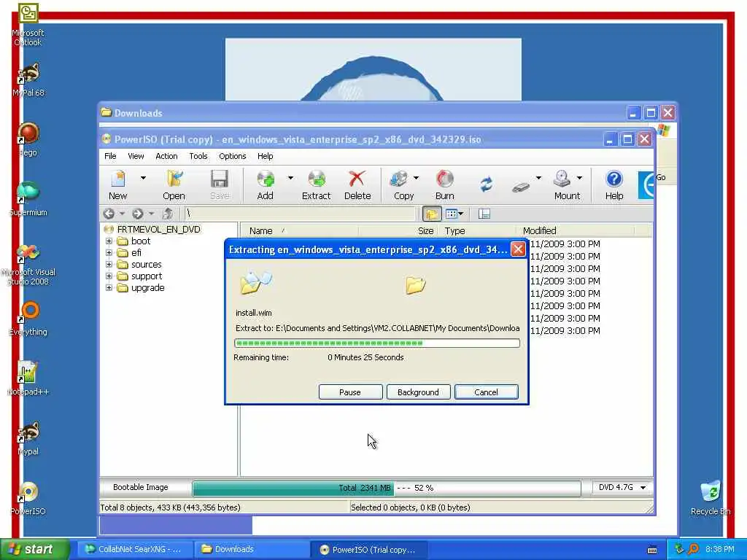Expand the sources folder tree node

pyautogui.click(x=109, y=265)
